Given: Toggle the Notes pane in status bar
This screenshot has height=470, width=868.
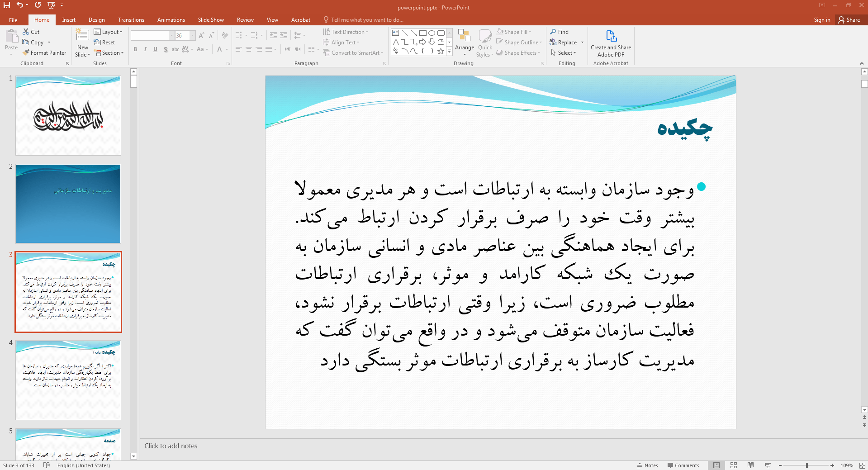Looking at the screenshot, I should point(648,465).
